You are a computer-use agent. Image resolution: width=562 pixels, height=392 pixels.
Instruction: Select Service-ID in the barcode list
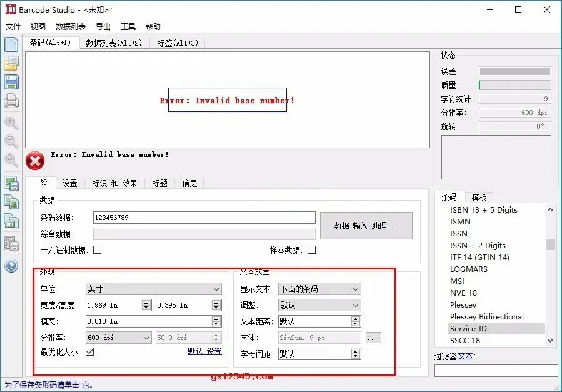(496, 329)
